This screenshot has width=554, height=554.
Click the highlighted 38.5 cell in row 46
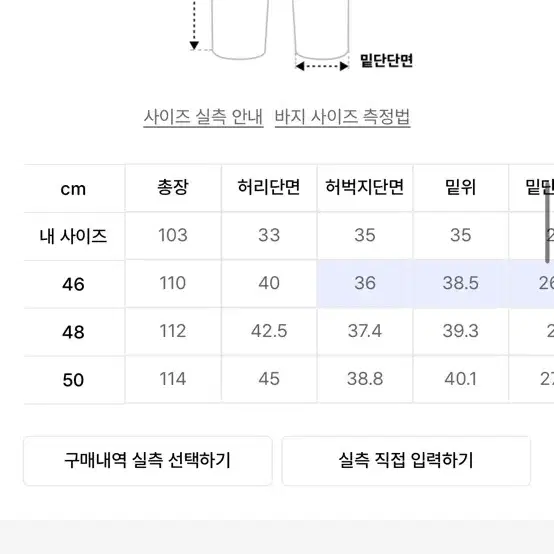[461, 283]
